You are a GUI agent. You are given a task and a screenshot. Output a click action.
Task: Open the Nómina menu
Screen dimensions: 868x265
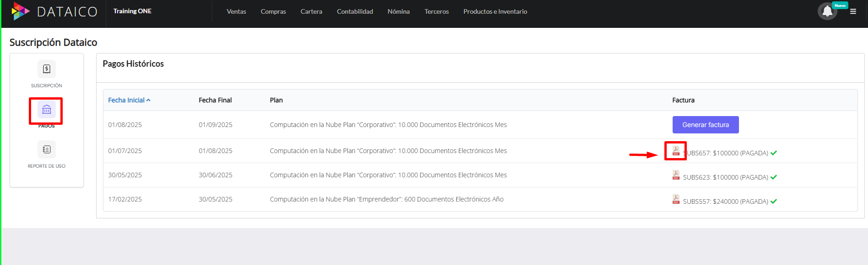coord(399,11)
